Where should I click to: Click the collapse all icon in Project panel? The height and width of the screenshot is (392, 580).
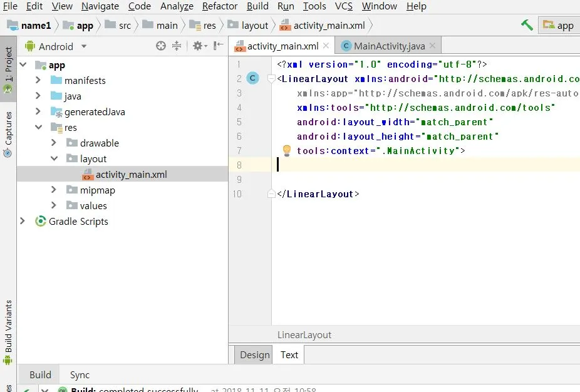(x=177, y=46)
